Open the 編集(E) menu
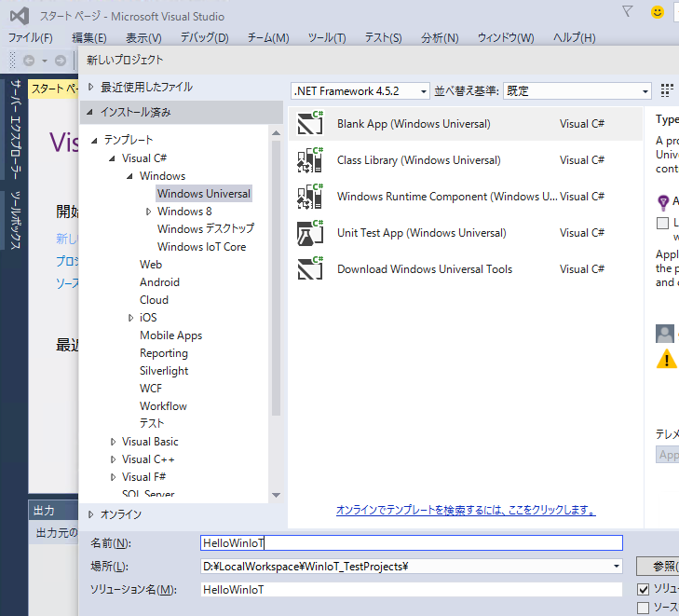Image resolution: width=679 pixels, height=616 pixels. (x=89, y=38)
